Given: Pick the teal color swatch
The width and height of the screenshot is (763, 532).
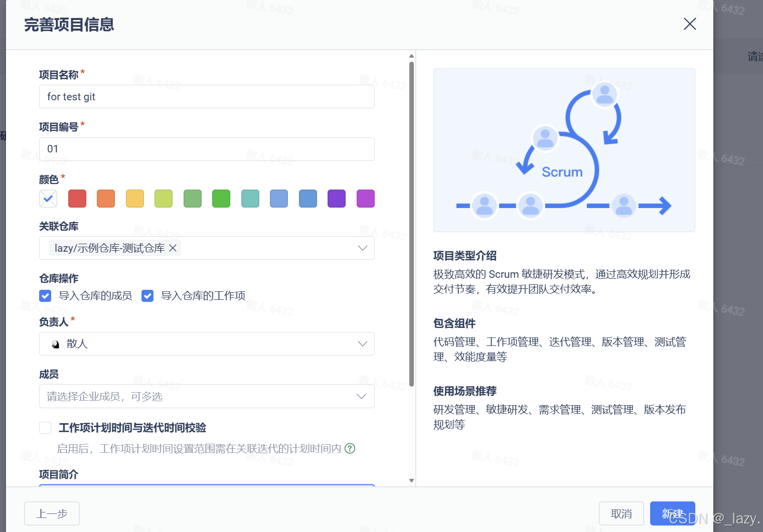Looking at the screenshot, I should 250,199.
